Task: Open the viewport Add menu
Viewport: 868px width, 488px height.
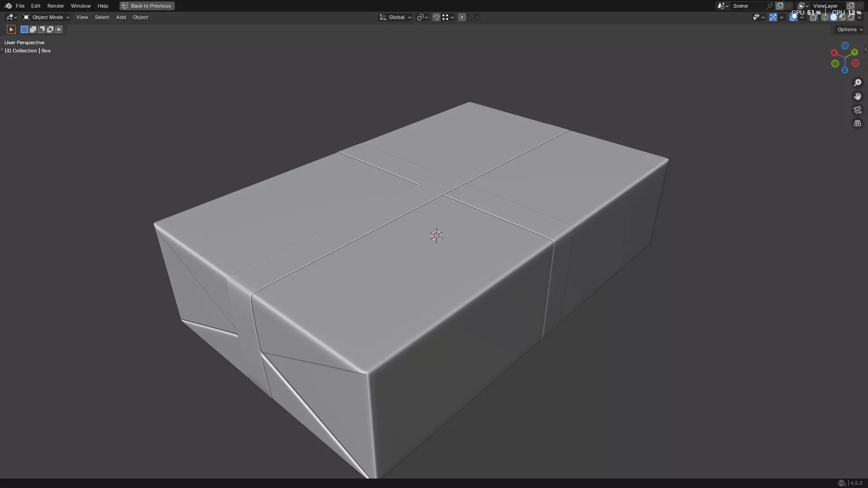Action: pos(121,17)
